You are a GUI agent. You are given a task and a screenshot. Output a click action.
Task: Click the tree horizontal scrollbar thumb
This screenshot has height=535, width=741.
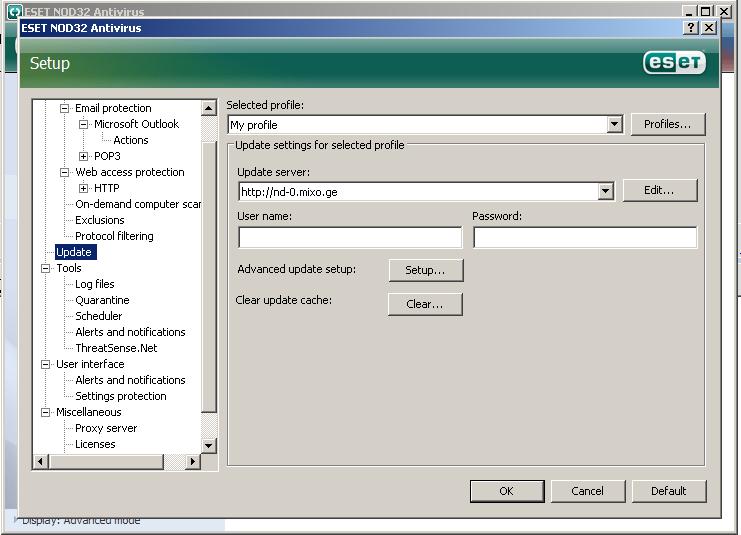tap(106, 461)
